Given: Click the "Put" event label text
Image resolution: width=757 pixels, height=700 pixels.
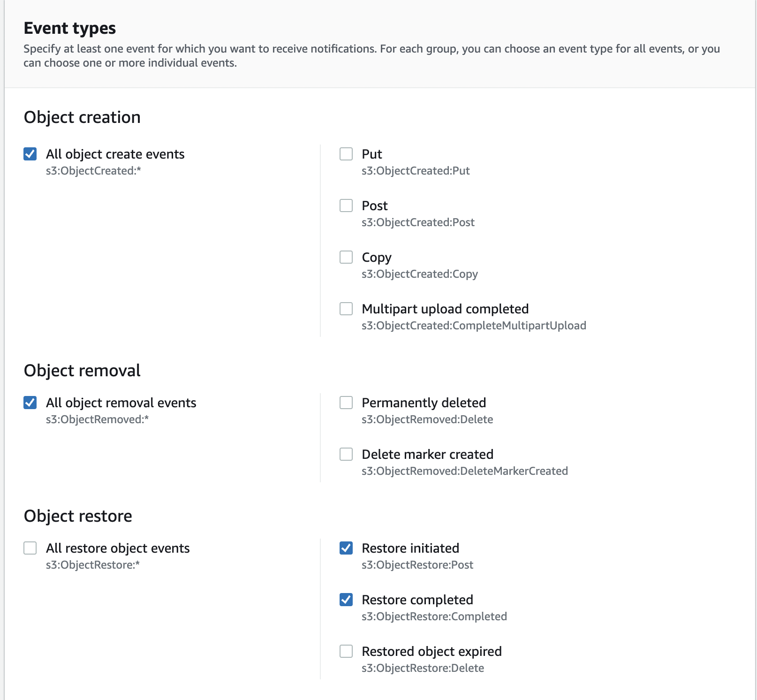Looking at the screenshot, I should pyautogui.click(x=372, y=154).
